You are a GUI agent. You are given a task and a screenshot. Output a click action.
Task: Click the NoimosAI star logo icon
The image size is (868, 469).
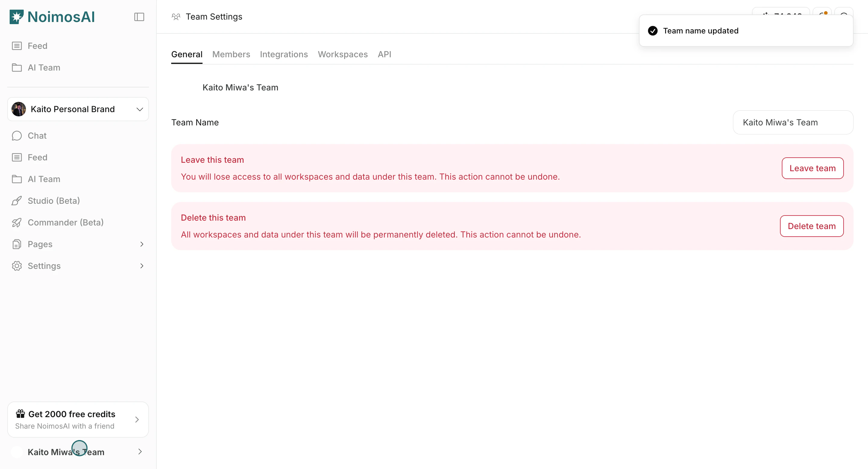pos(17,17)
